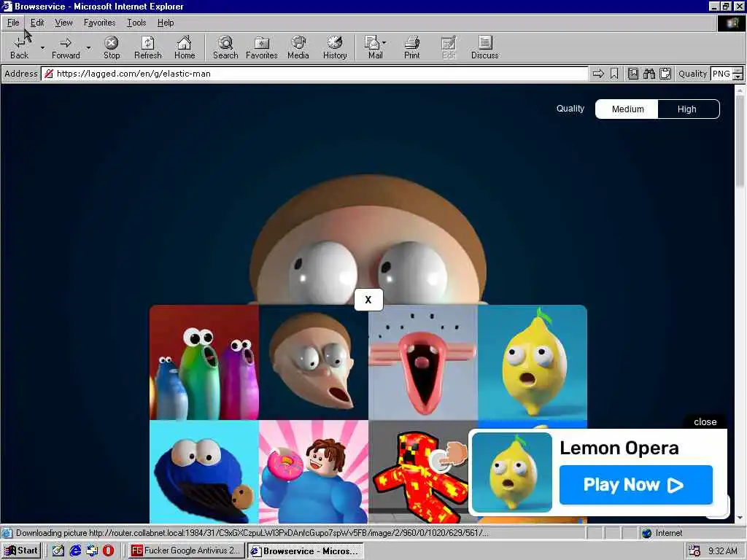Click the Lemon Opera ad lemon image
This screenshot has height=560, width=747.
click(x=511, y=472)
